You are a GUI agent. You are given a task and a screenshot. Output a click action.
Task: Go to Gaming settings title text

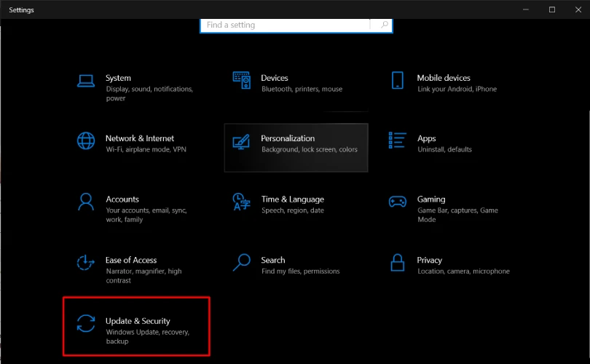click(431, 199)
